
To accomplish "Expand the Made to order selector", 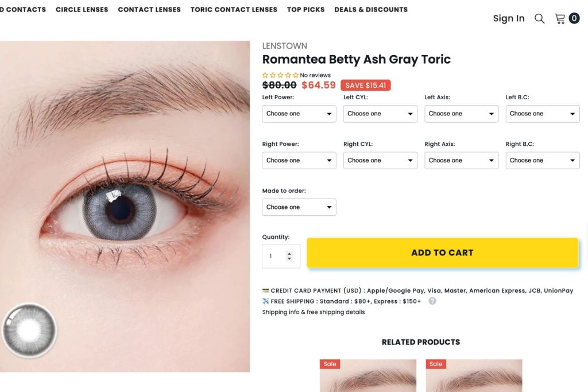I will click(299, 207).
